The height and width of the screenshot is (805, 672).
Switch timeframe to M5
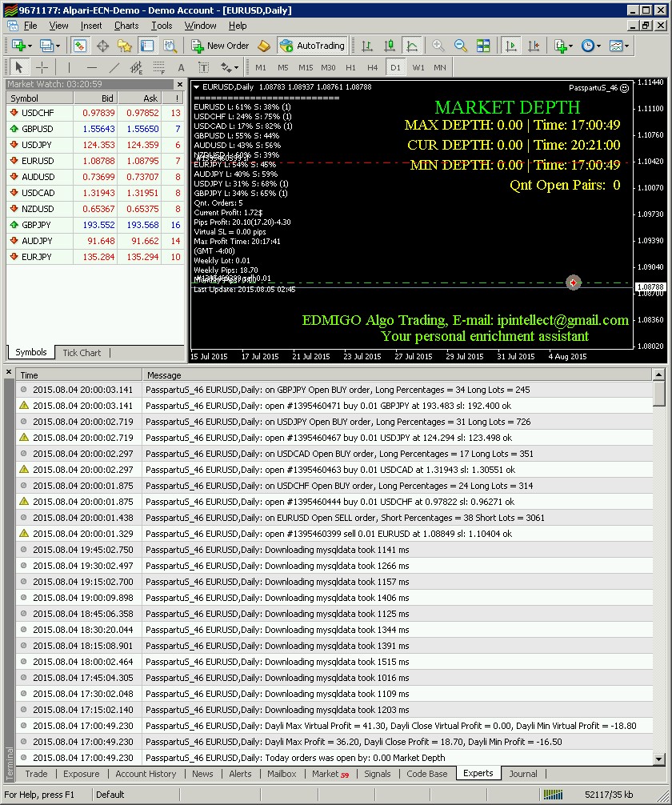(283, 67)
